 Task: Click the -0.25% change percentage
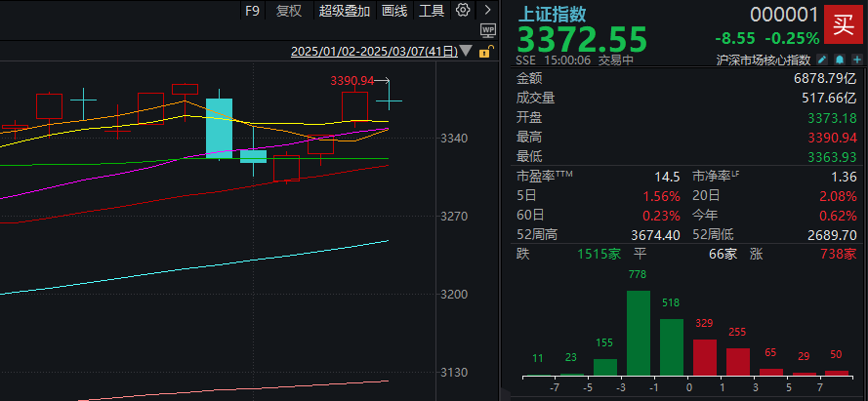(792, 38)
